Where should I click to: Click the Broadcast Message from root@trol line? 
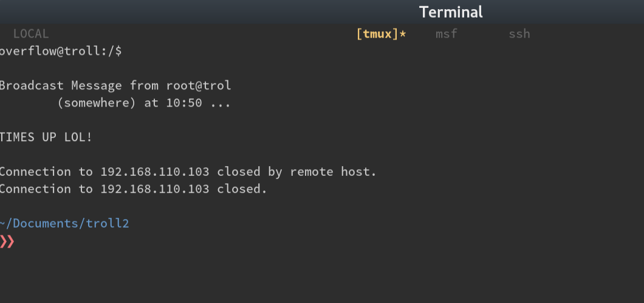(x=115, y=86)
